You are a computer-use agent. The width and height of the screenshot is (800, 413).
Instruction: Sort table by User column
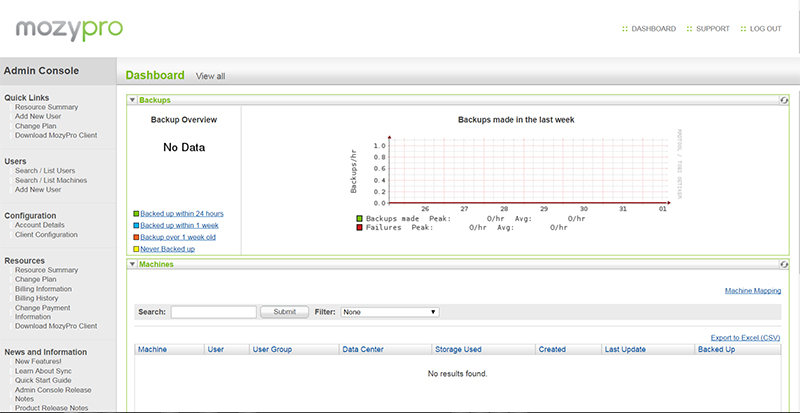[x=216, y=350]
